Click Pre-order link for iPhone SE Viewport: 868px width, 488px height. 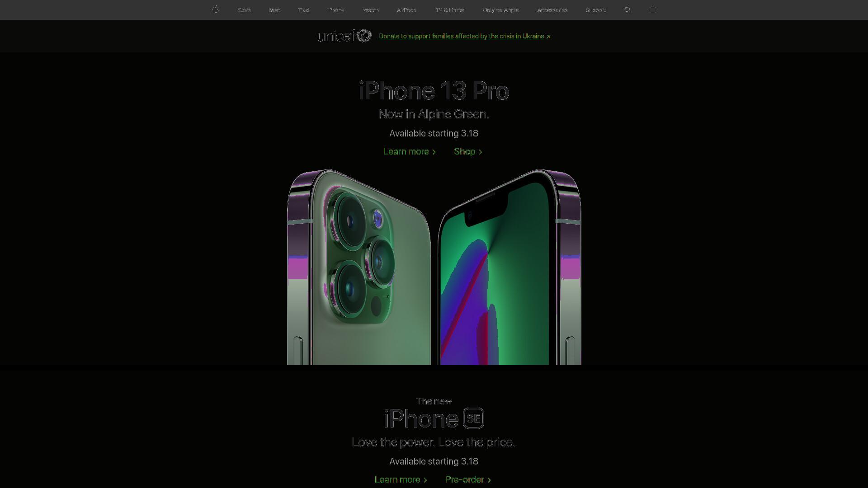click(468, 479)
